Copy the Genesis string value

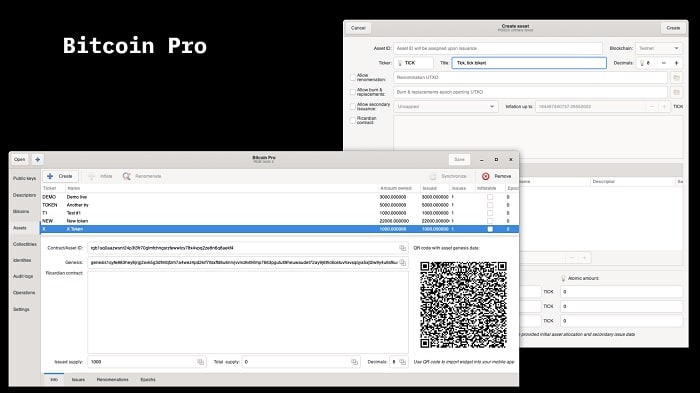pos(402,263)
